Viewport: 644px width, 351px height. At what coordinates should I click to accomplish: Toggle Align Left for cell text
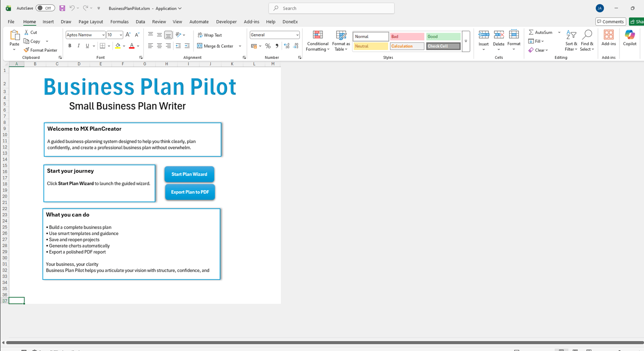pyautogui.click(x=150, y=46)
